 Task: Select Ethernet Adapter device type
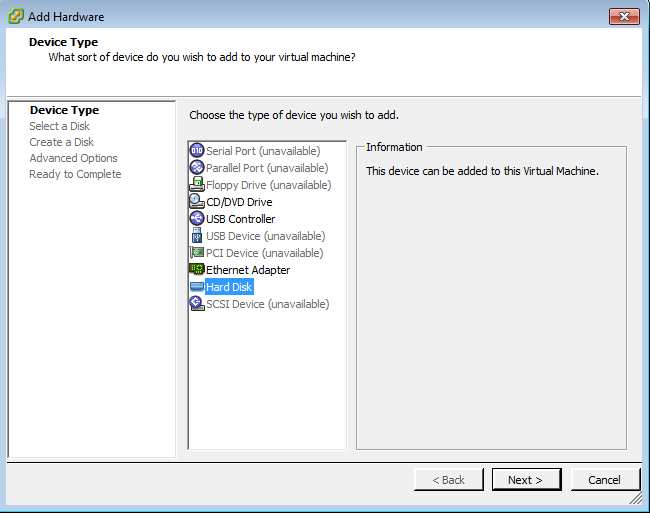(x=248, y=270)
